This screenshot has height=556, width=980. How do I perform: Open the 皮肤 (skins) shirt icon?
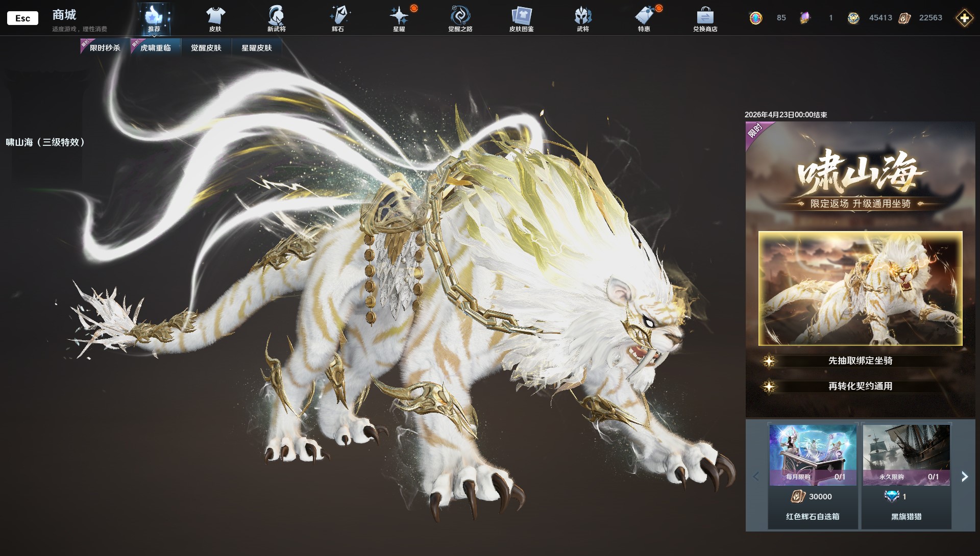(x=215, y=19)
